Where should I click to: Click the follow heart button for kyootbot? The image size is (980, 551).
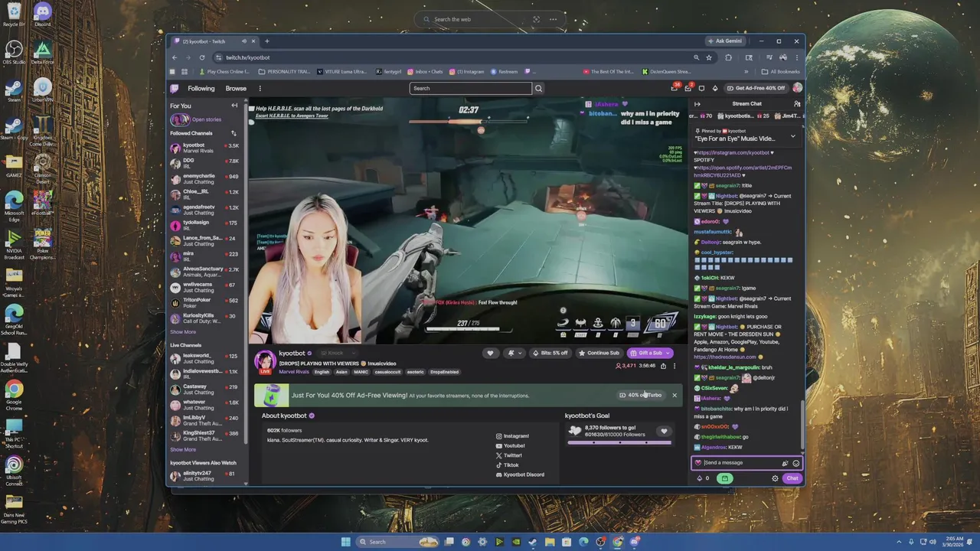tap(490, 353)
